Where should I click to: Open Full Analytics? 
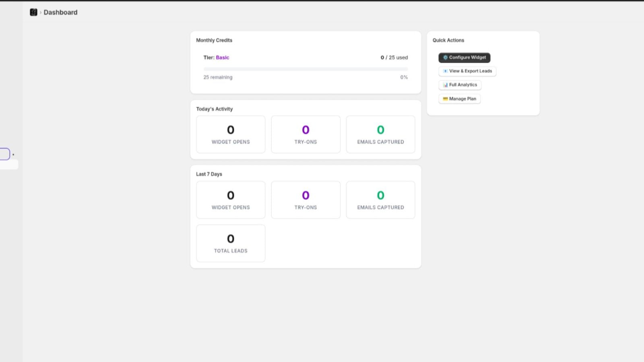click(x=460, y=85)
